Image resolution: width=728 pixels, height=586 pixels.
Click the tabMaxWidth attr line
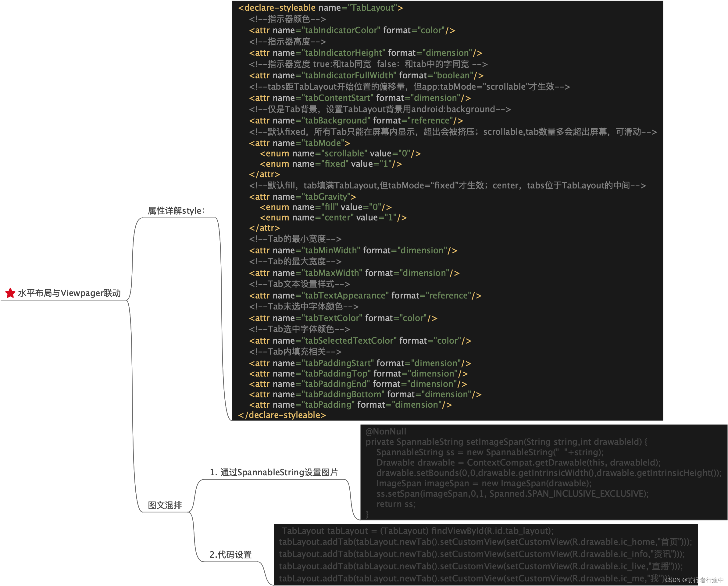pos(354,273)
